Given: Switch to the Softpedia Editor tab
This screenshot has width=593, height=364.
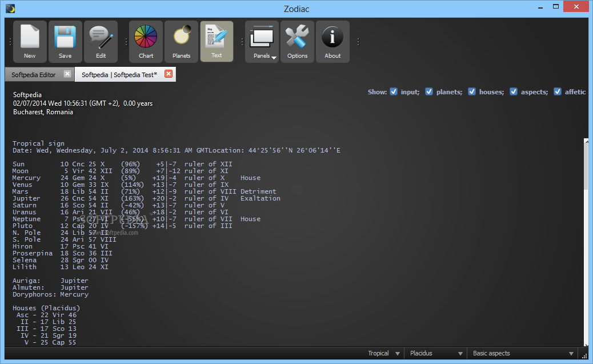Looking at the screenshot, I should pos(33,74).
